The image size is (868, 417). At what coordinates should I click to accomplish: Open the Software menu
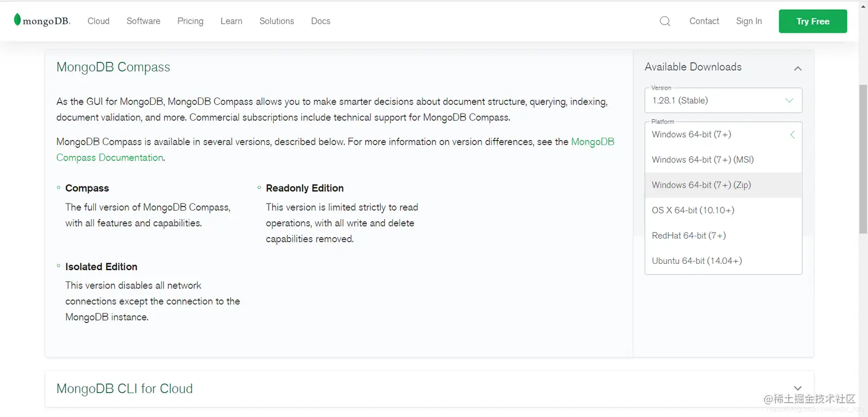click(144, 21)
